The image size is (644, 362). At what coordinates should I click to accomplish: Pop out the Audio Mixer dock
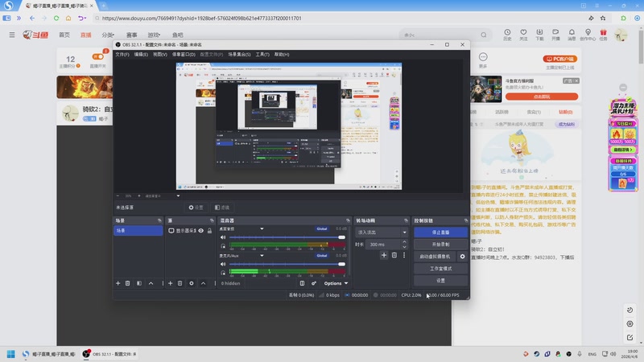[348, 220]
